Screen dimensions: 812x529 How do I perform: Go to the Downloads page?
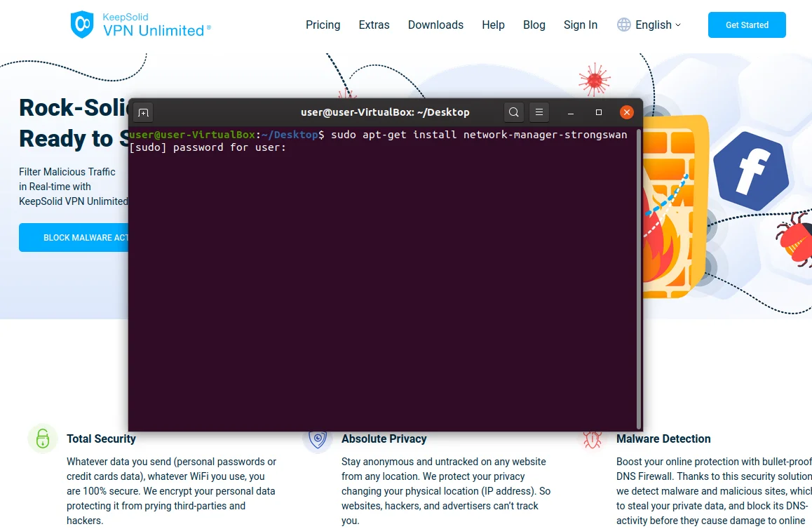click(435, 25)
